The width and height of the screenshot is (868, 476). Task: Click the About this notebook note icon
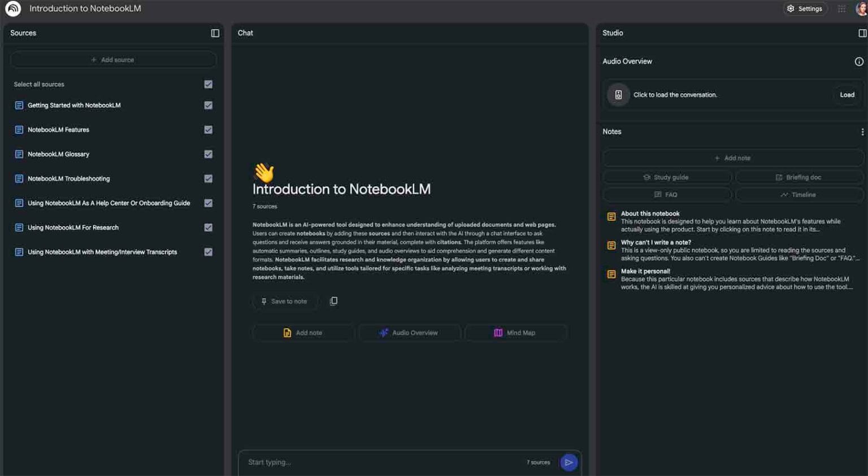tap(611, 216)
